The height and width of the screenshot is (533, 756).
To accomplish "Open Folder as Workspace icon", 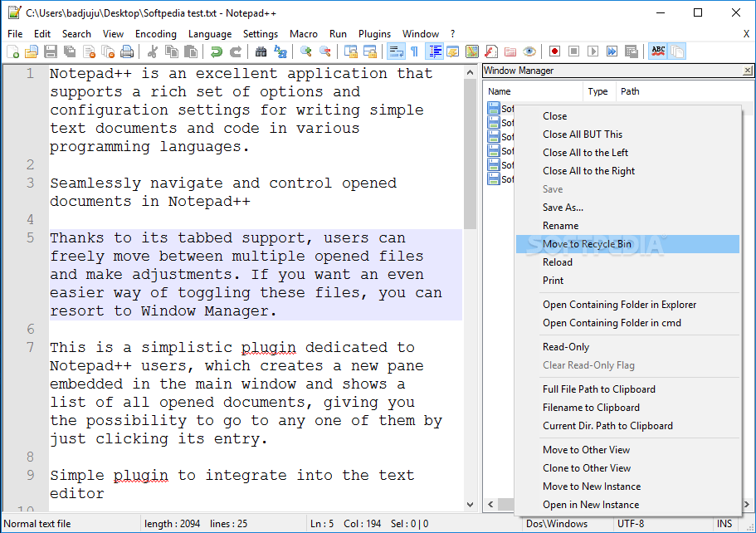I will [510, 51].
